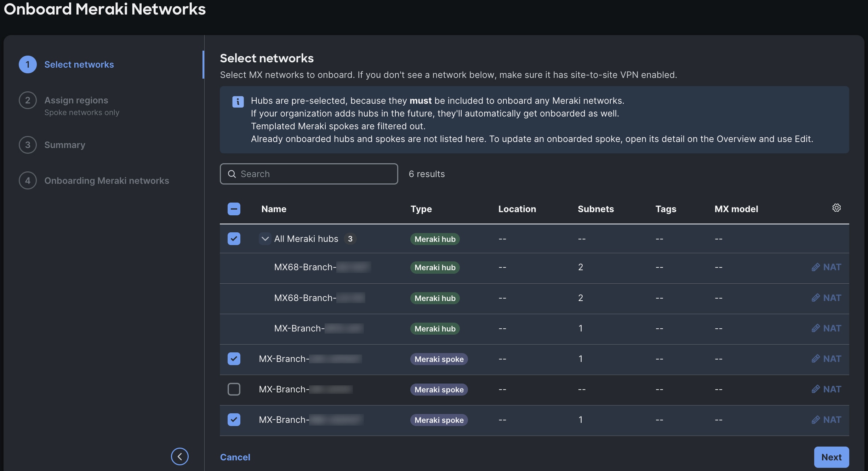The image size is (868, 471).
Task: Edit NAT for second MX68-Branch hub
Action: tap(826, 298)
